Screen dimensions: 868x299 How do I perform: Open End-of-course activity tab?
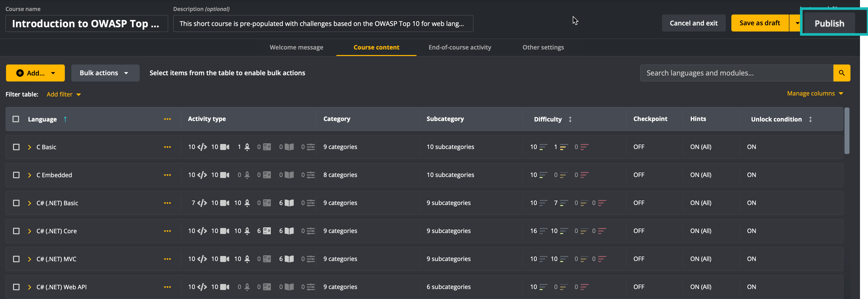[x=460, y=47]
